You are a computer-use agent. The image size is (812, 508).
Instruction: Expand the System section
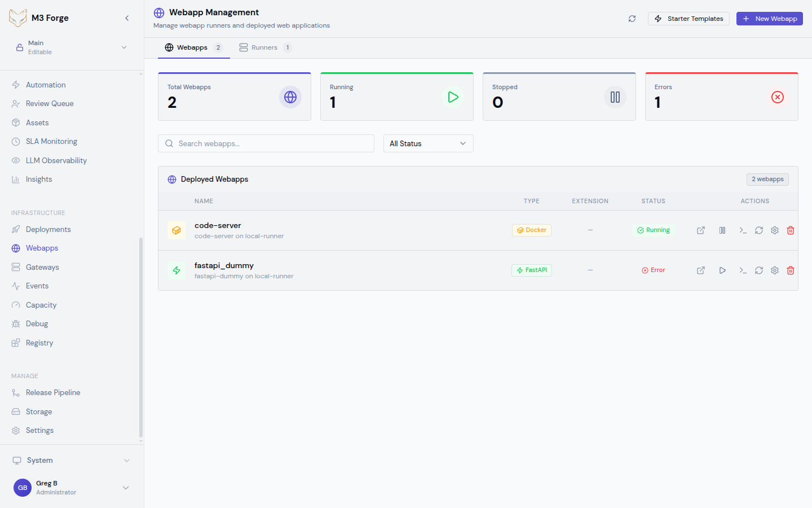click(x=70, y=460)
